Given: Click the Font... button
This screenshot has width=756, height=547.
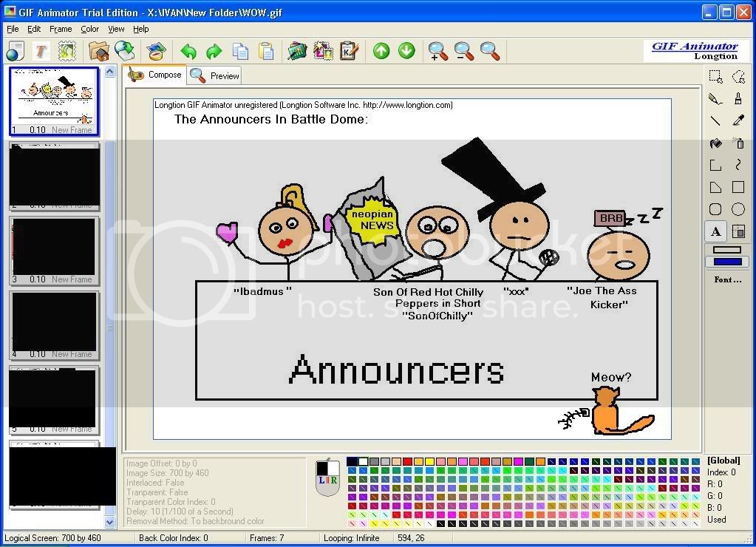Looking at the screenshot, I should (x=727, y=279).
